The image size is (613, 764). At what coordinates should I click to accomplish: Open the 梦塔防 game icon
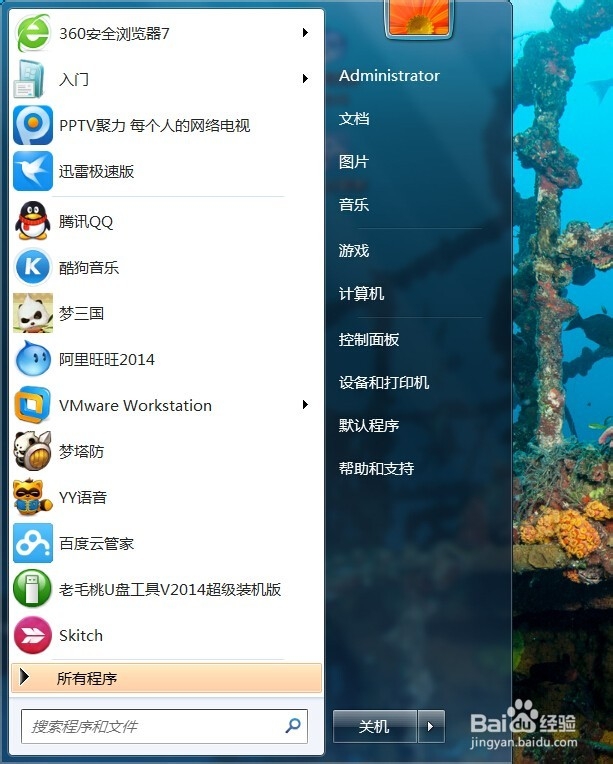[33, 451]
